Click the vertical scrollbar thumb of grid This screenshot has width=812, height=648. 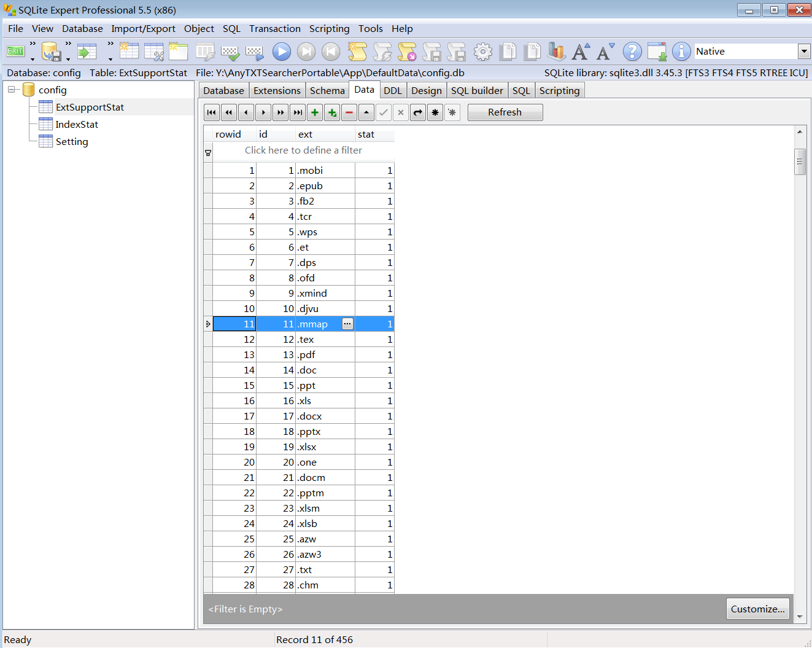tap(800, 162)
